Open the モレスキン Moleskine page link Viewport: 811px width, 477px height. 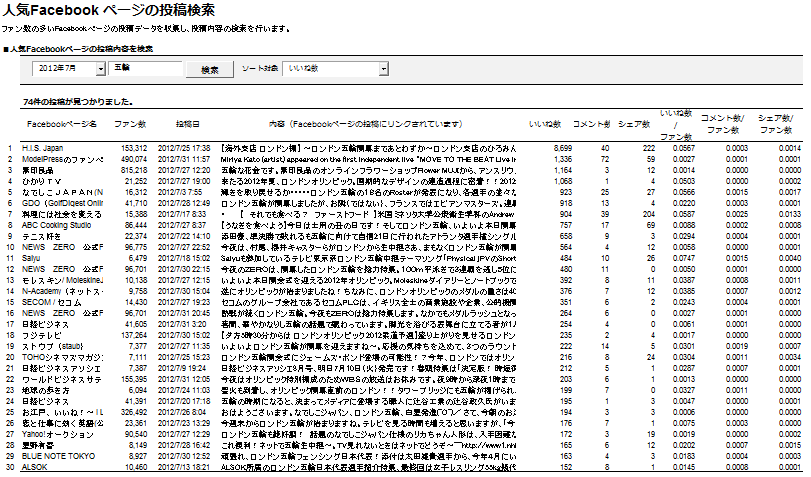[62, 280]
